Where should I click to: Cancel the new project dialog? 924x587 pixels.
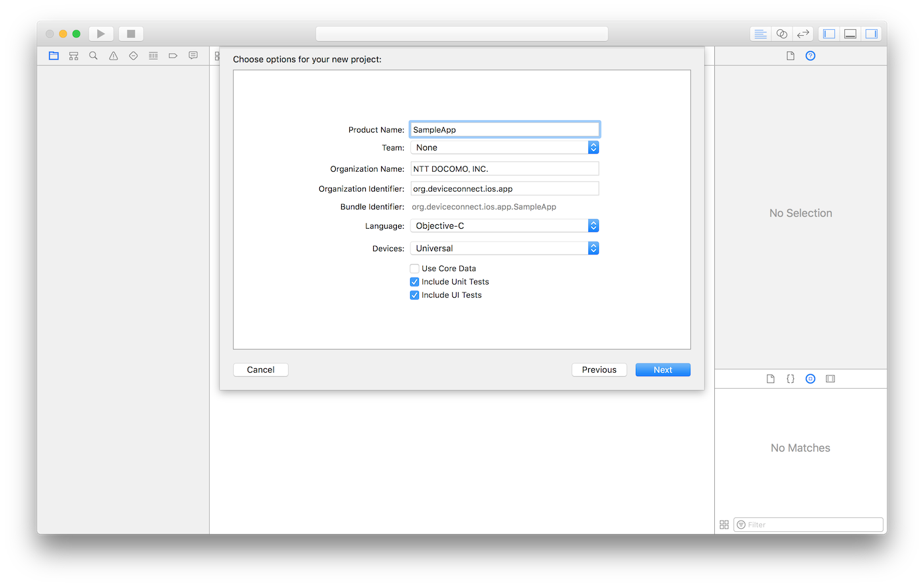(x=261, y=370)
